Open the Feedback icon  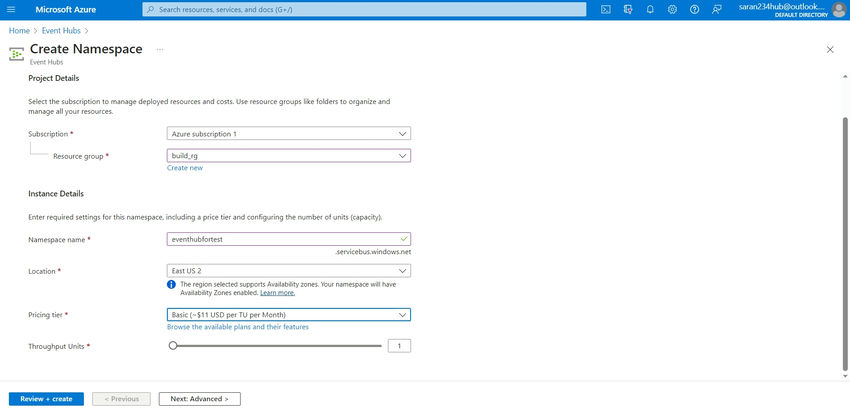tap(717, 9)
